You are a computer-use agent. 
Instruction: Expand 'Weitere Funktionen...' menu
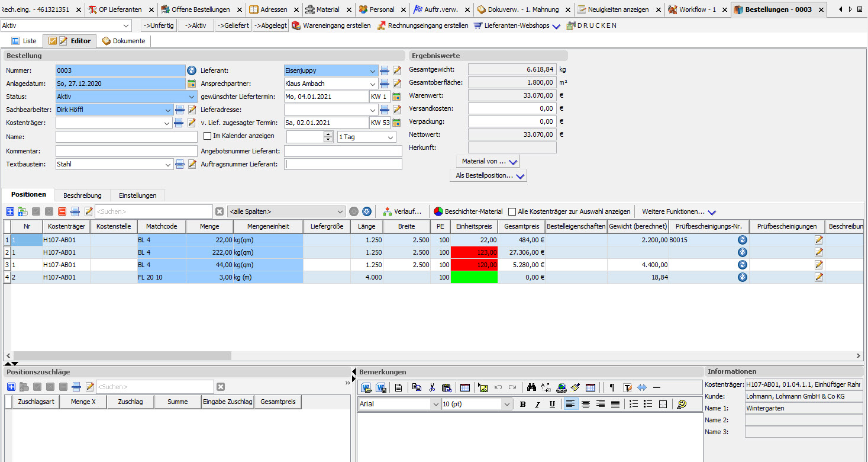(679, 211)
